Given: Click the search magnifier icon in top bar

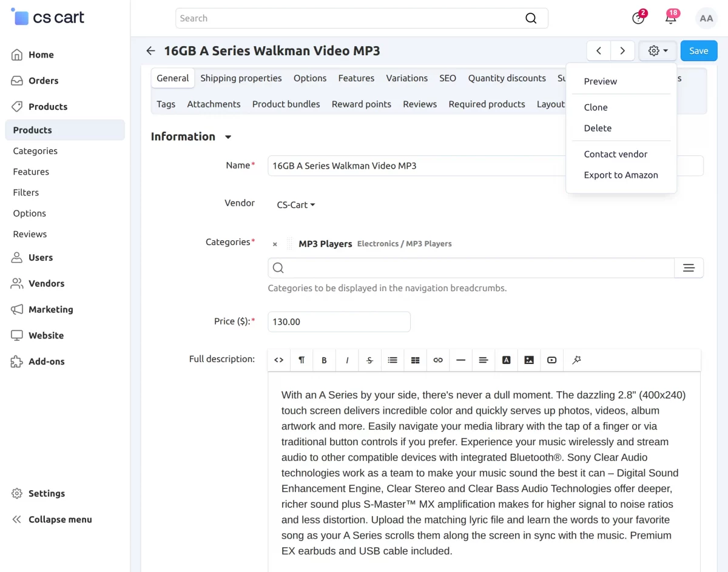Looking at the screenshot, I should (x=531, y=18).
